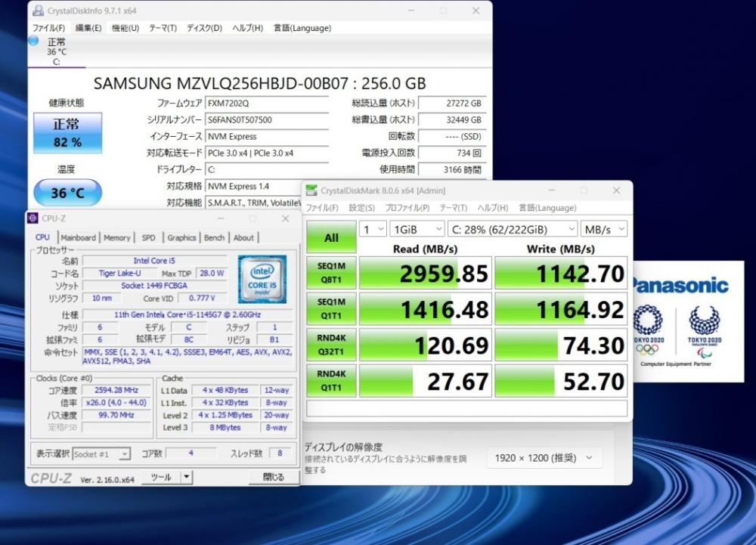Open the 機能(U) menu in CrystalDiskInfo
This screenshot has width=756, height=545.
tap(125, 28)
